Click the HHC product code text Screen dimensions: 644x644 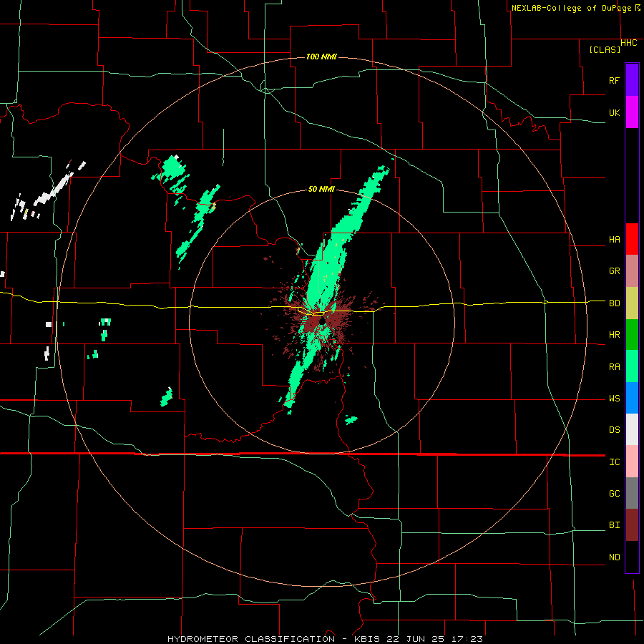628,43
